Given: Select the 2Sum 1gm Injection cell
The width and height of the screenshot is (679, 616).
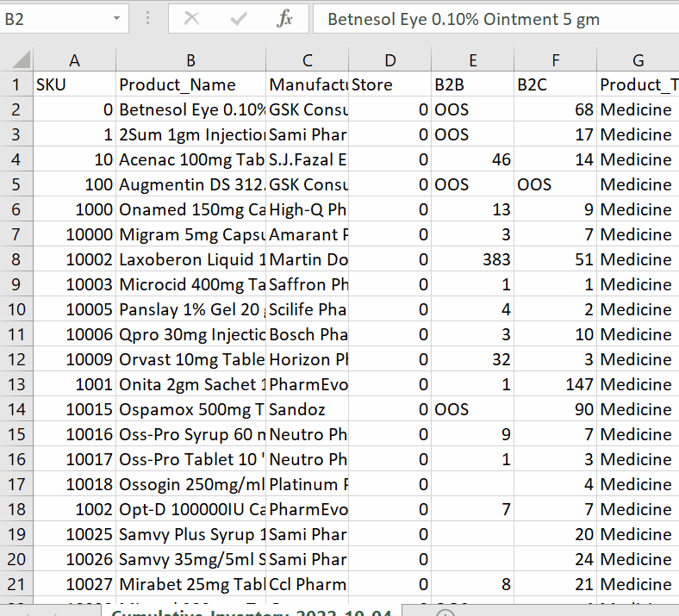Looking at the screenshot, I should [x=190, y=134].
